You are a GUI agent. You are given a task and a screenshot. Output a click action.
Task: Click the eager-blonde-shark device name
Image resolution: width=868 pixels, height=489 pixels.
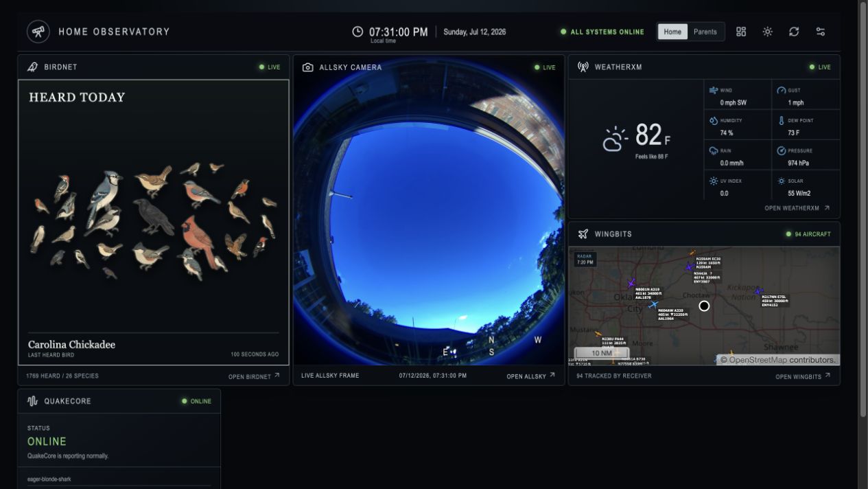coord(49,479)
